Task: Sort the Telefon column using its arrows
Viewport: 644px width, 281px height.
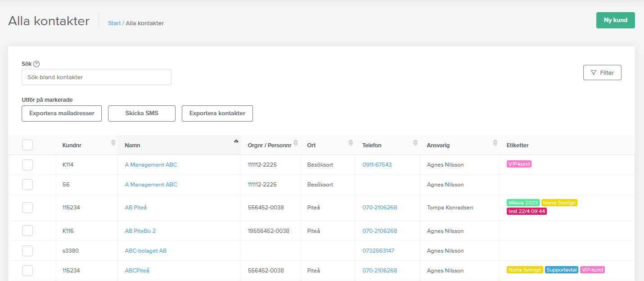Action: [415, 143]
